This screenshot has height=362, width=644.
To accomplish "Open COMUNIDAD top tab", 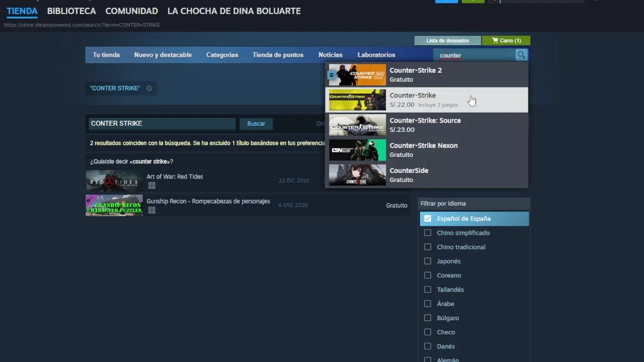I will (x=132, y=11).
